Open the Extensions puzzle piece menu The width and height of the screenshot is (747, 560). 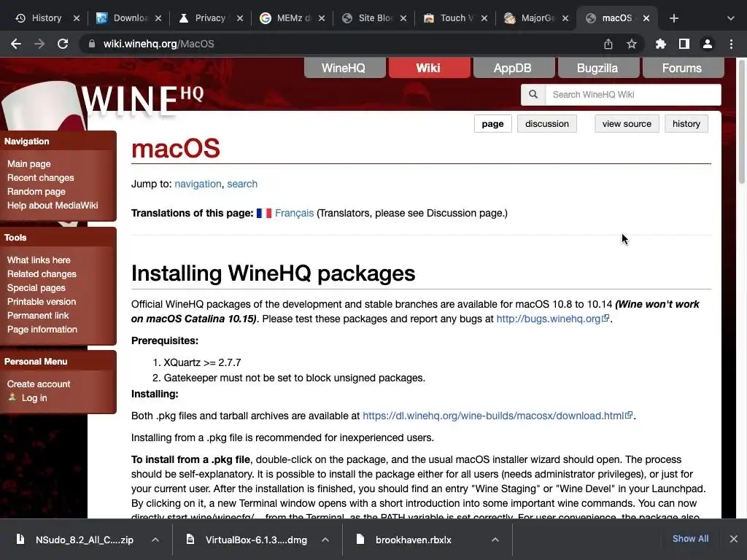[660, 44]
